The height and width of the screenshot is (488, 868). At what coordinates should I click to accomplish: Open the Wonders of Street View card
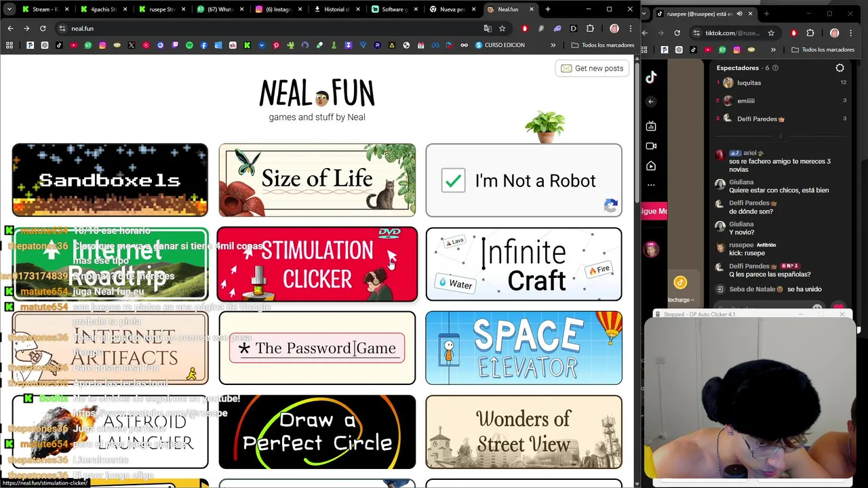pyautogui.click(x=524, y=432)
